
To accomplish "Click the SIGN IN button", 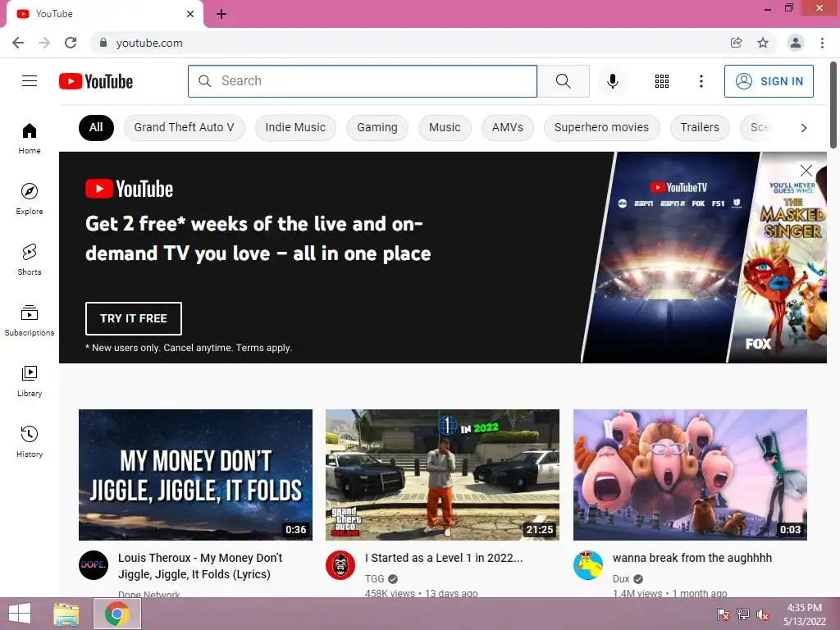I will (769, 81).
